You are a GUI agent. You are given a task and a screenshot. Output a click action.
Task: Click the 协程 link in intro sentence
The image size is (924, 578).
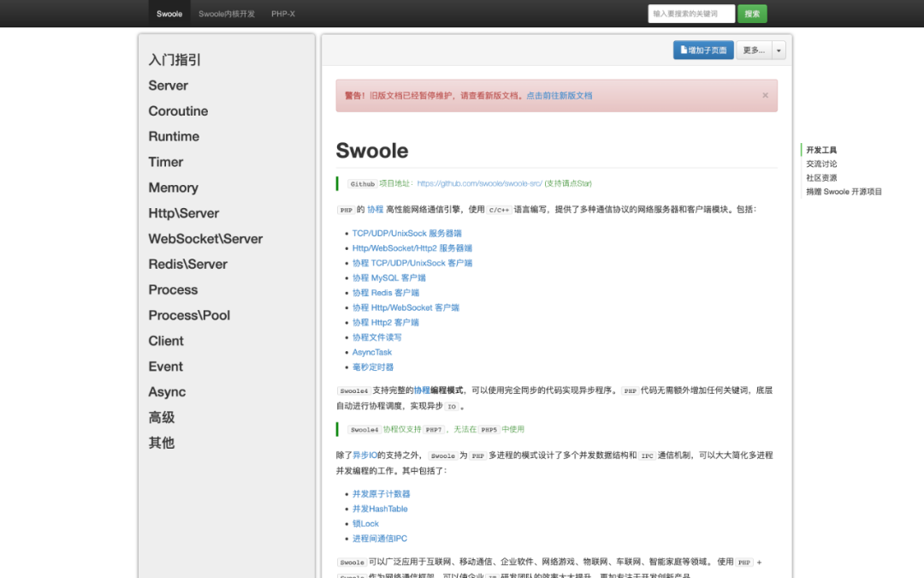click(376, 210)
